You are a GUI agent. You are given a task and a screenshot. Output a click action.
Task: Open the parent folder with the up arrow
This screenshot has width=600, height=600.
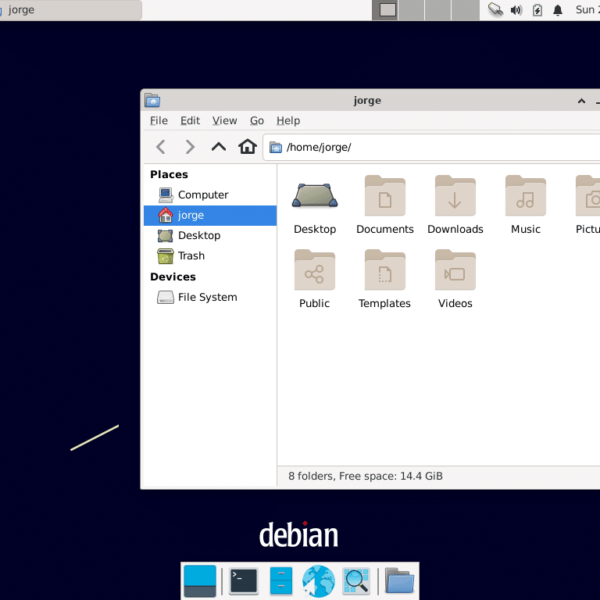[x=218, y=147]
